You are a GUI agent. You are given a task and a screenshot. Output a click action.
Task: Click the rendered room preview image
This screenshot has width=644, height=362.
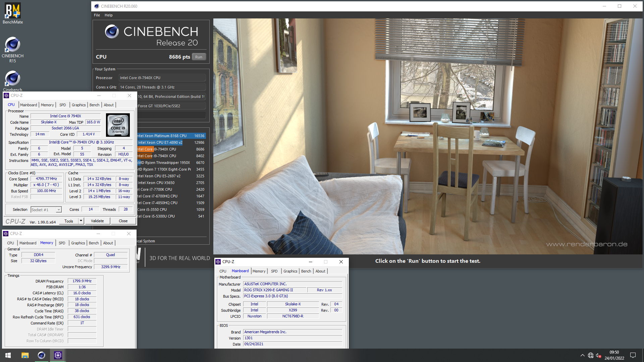[428, 136]
